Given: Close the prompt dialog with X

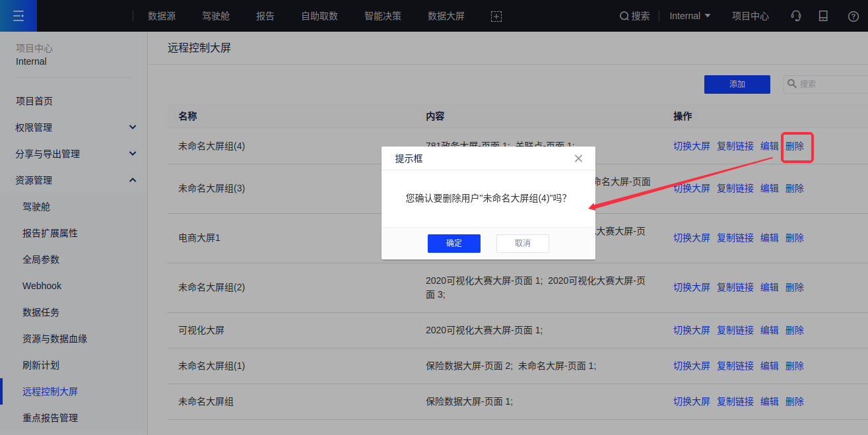Looking at the screenshot, I should [x=578, y=158].
